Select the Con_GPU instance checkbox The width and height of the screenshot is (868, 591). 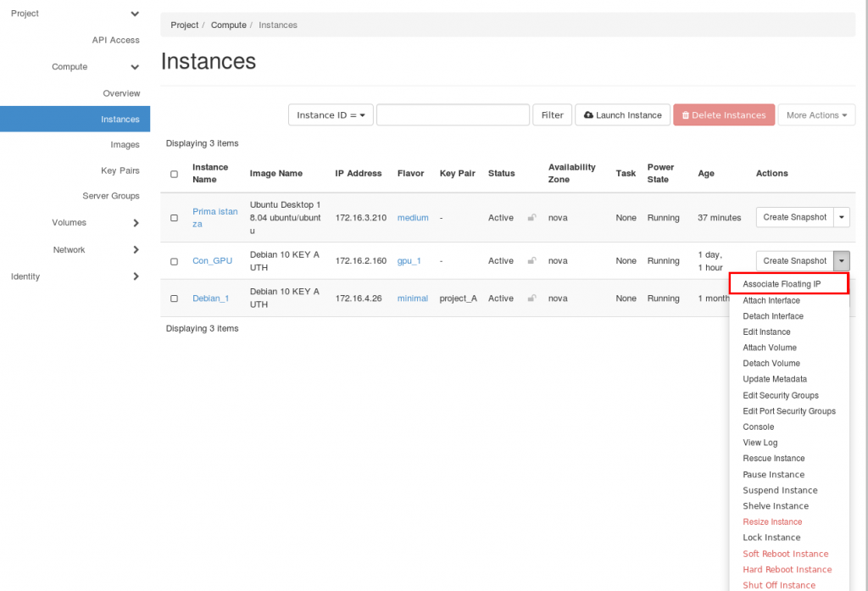(174, 261)
